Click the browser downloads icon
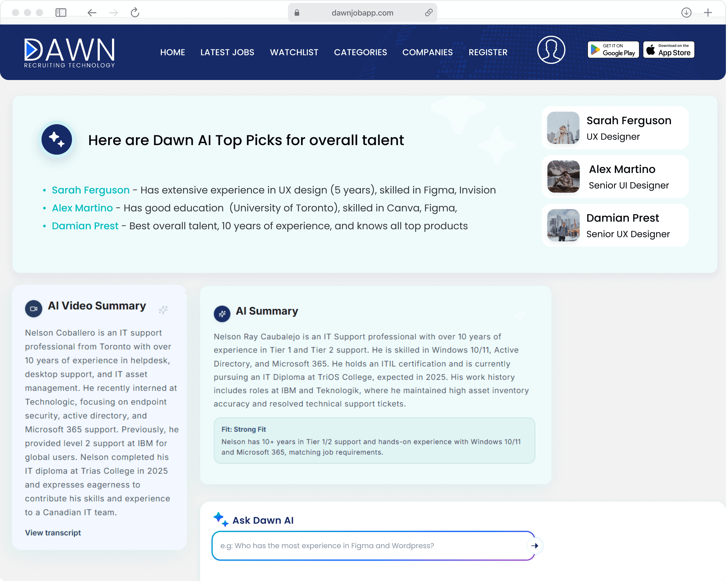Screen dimensions: 728x581 tap(686, 13)
